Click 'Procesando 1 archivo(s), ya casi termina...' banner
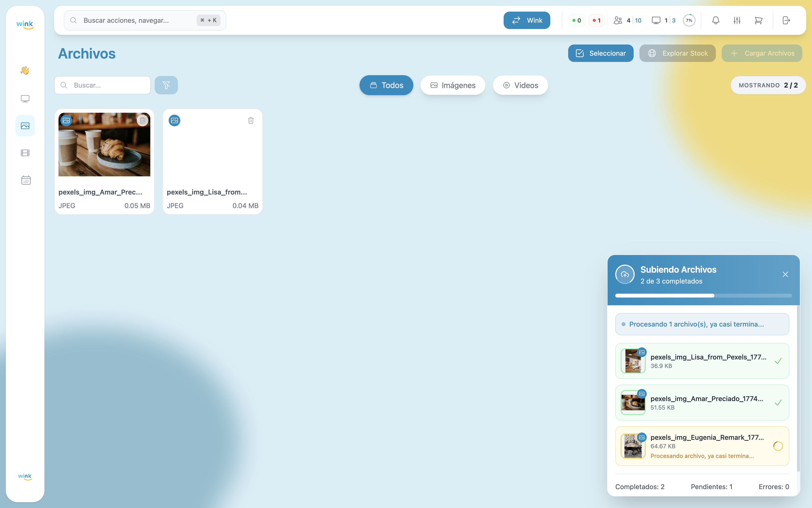This screenshot has height=508, width=812. tap(702, 324)
